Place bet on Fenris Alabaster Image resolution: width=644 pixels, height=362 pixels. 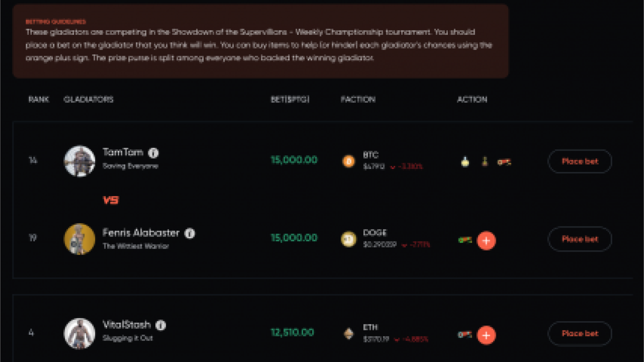(x=580, y=239)
